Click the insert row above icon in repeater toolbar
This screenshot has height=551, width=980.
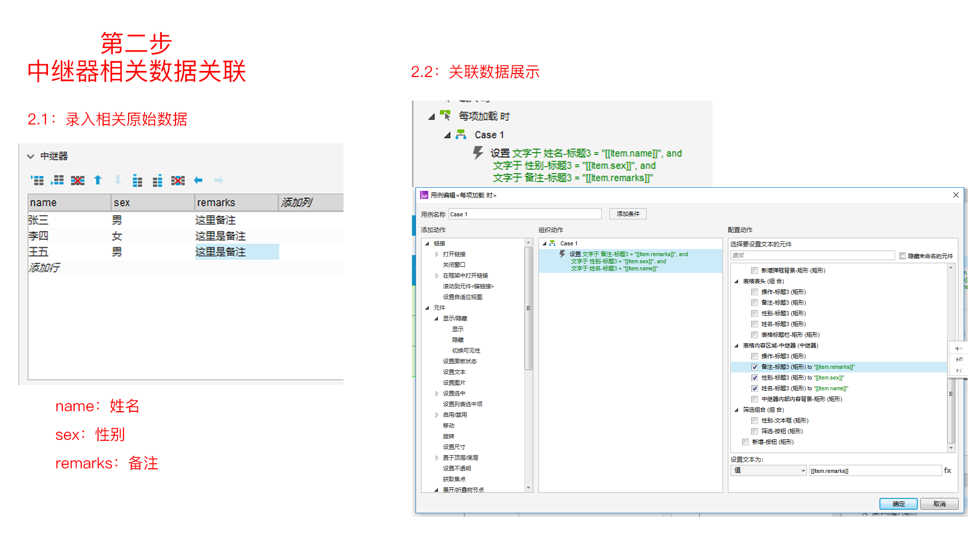coord(37,180)
